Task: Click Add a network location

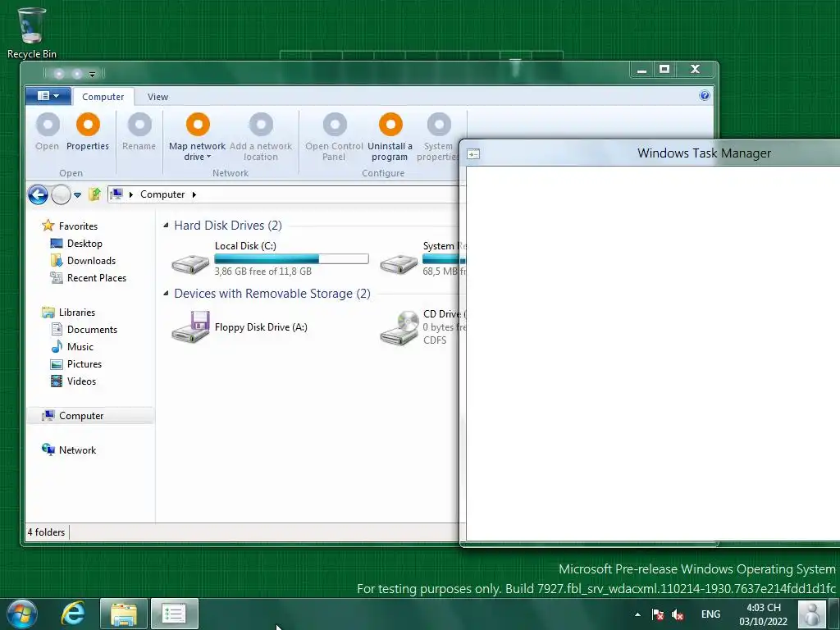Action: 261,137
